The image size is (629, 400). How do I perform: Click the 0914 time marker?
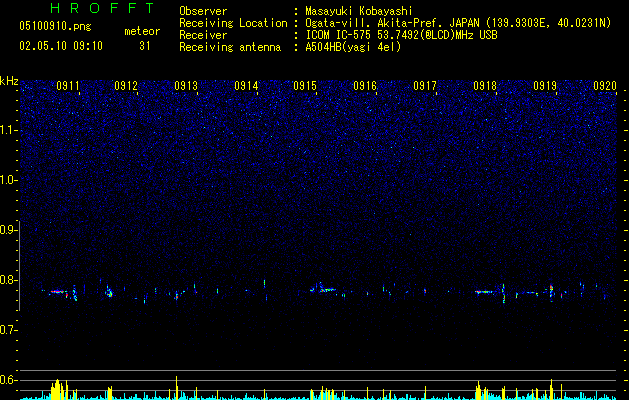click(246, 86)
